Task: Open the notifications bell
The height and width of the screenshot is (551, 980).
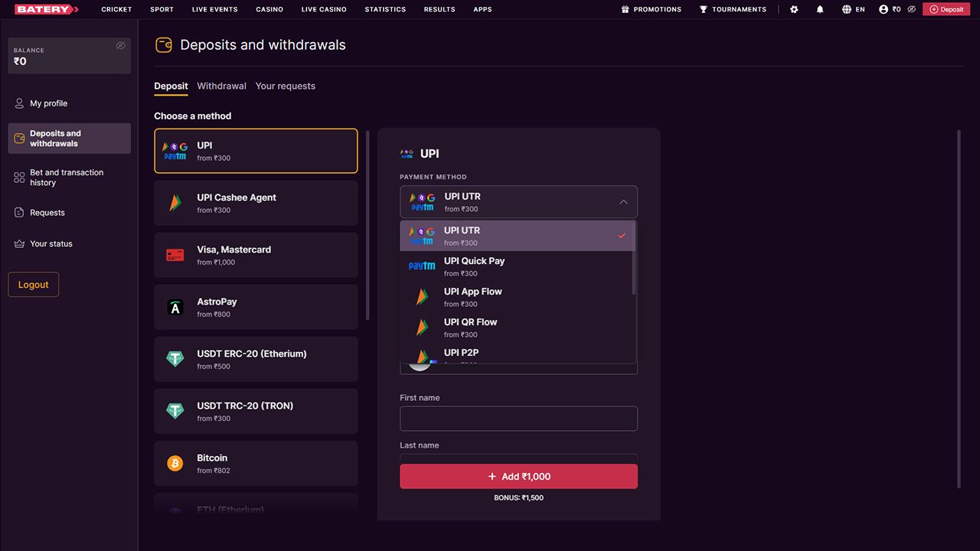Action: [820, 9]
